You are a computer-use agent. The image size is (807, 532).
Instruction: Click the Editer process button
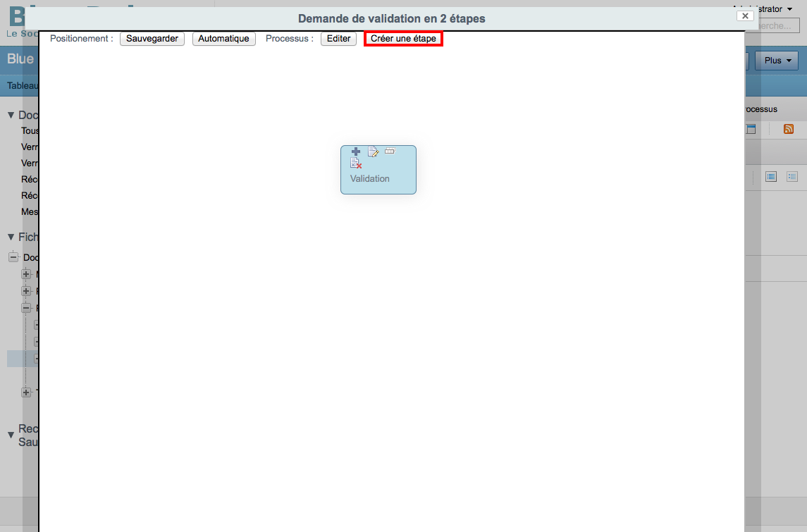coord(338,39)
